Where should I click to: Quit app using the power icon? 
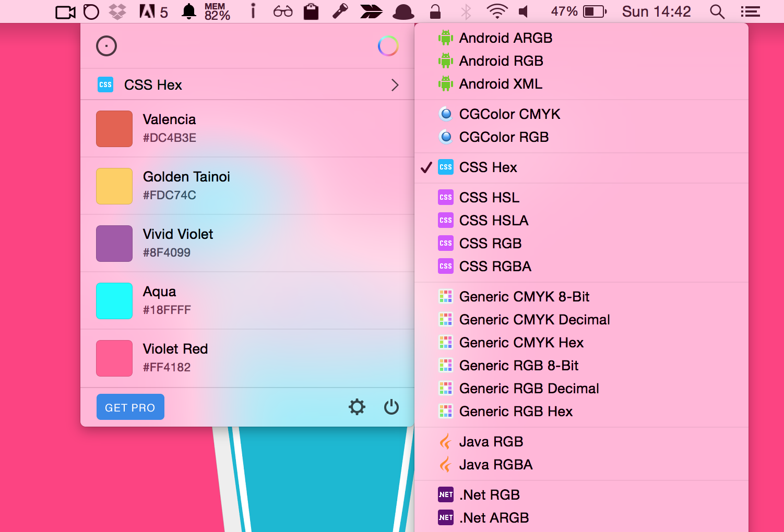pos(391,407)
